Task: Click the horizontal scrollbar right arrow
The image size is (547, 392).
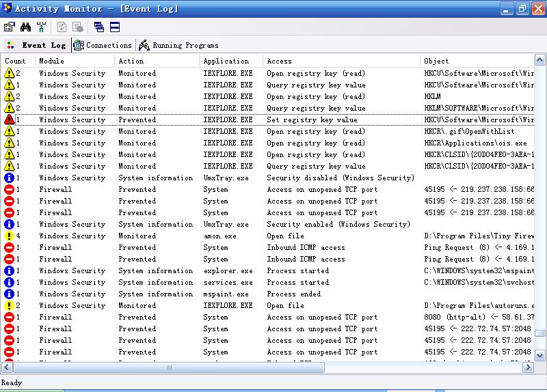Action: click(x=528, y=367)
